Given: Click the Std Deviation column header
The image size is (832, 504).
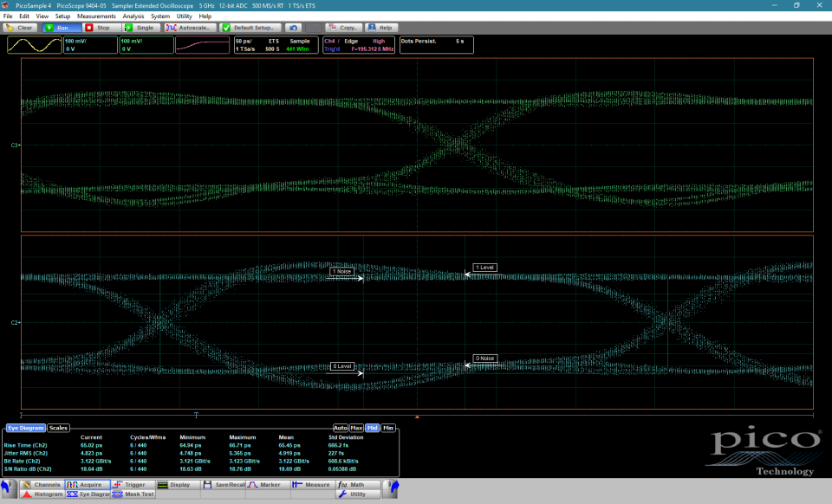Looking at the screenshot, I should pos(346,437).
